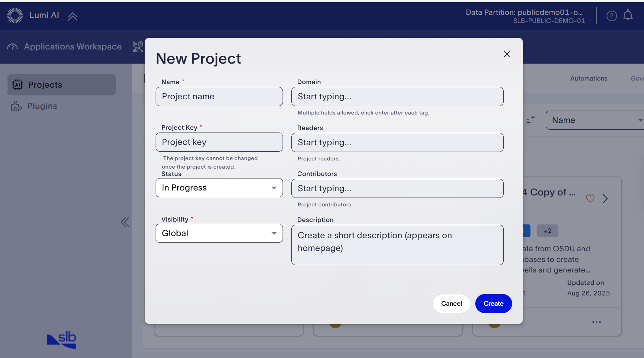Click the Cancel button
Image resolution: width=644 pixels, height=358 pixels.
click(x=452, y=304)
